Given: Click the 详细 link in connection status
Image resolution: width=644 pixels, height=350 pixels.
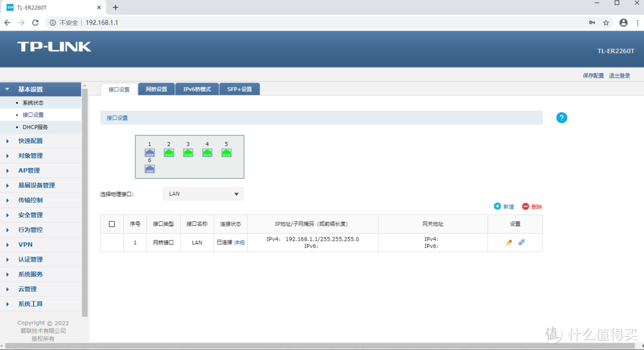Looking at the screenshot, I should pyautogui.click(x=239, y=243).
